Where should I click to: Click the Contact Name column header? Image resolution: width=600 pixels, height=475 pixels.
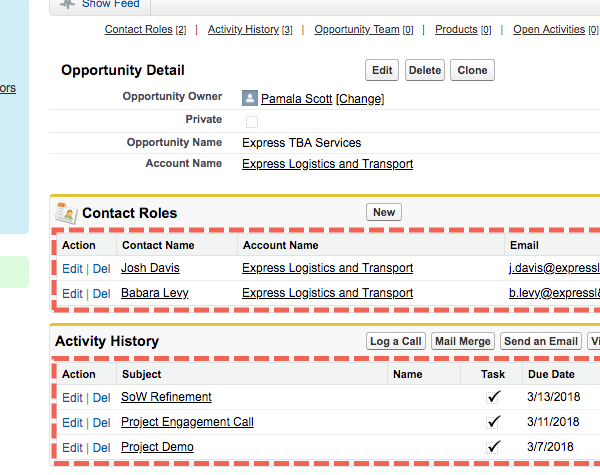pos(158,245)
